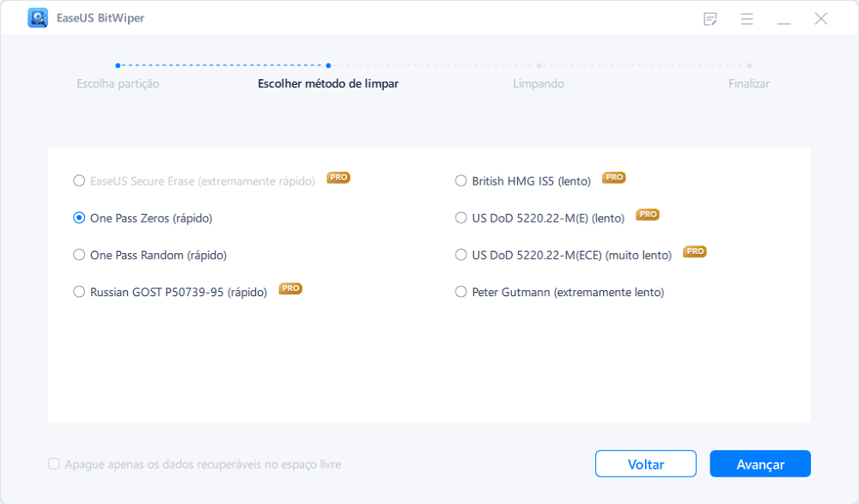Select Russian GOST P50739-95 radio option

(x=80, y=292)
